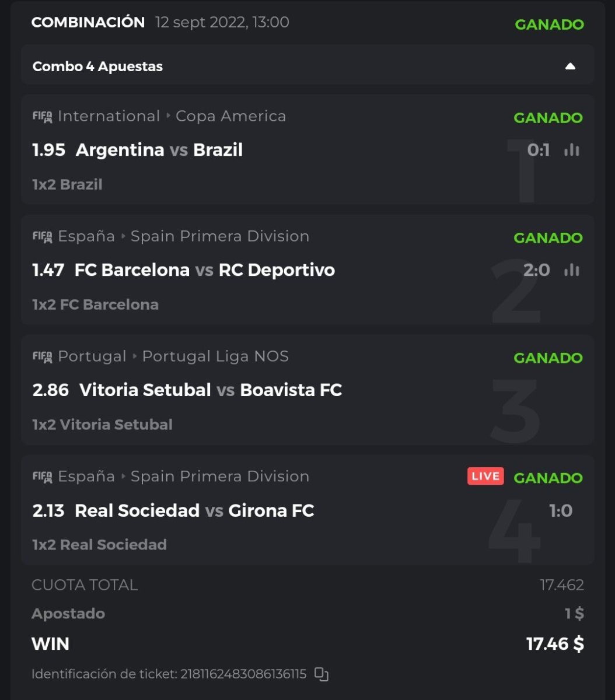615x700 pixels.
Task: Click the 0:1 score result
Action: (538, 150)
